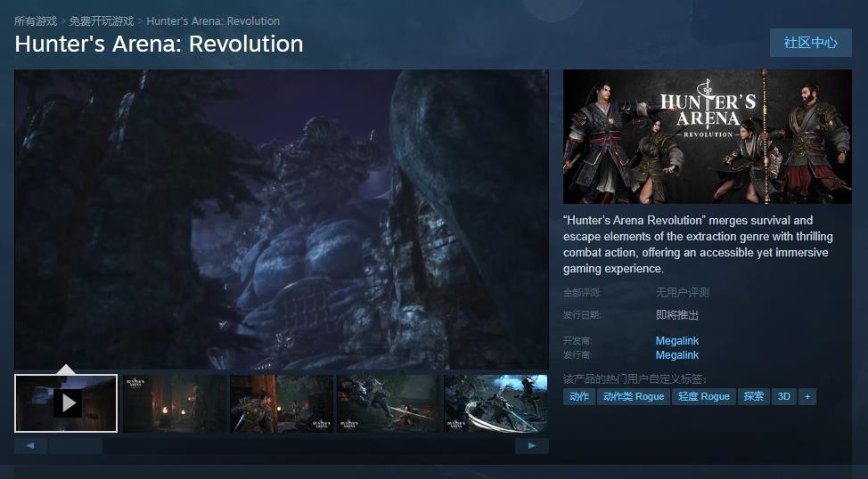Choose the 轻度 Rogue tag
Viewport: 868px width, 479px height.
click(x=704, y=396)
